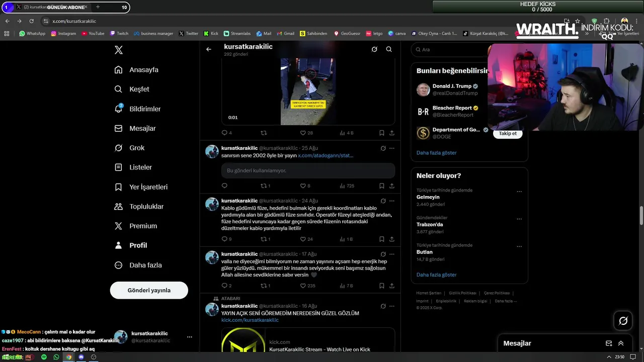Reply to the 17 Ağu post
Screen dimensions: 644x362
tap(226, 286)
